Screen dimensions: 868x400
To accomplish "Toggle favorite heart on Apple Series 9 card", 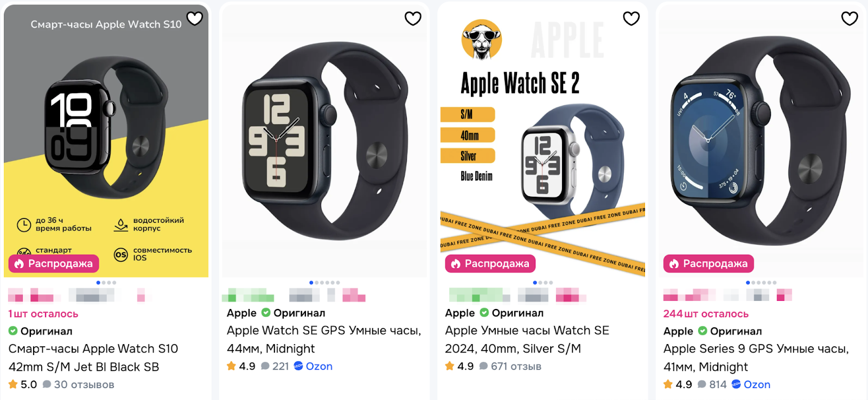I will tap(850, 18).
